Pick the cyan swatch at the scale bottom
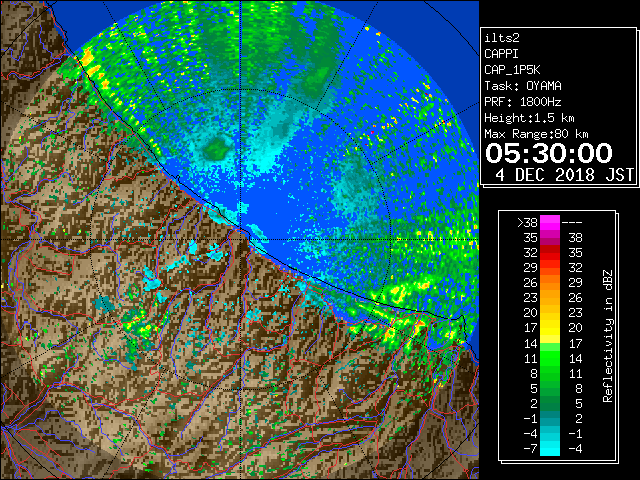 pyautogui.click(x=550, y=448)
